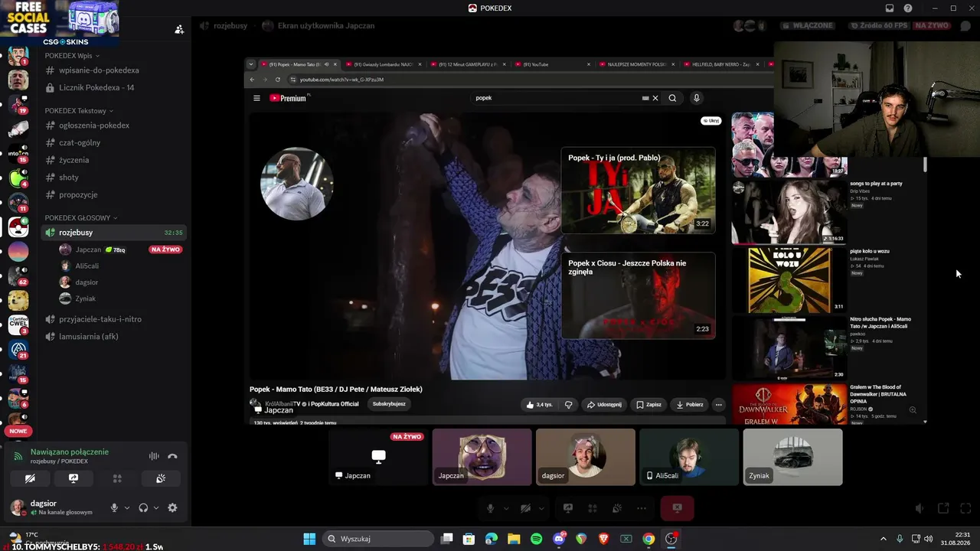Focus Ali5cali's participant tile
Viewport: 980px width, 551px height.
point(689,457)
